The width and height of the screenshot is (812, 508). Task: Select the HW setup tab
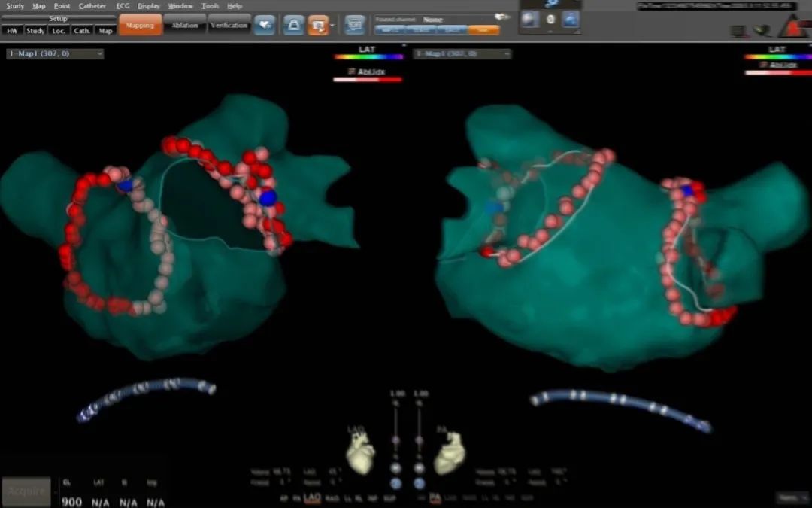click(x=12, y=31)
